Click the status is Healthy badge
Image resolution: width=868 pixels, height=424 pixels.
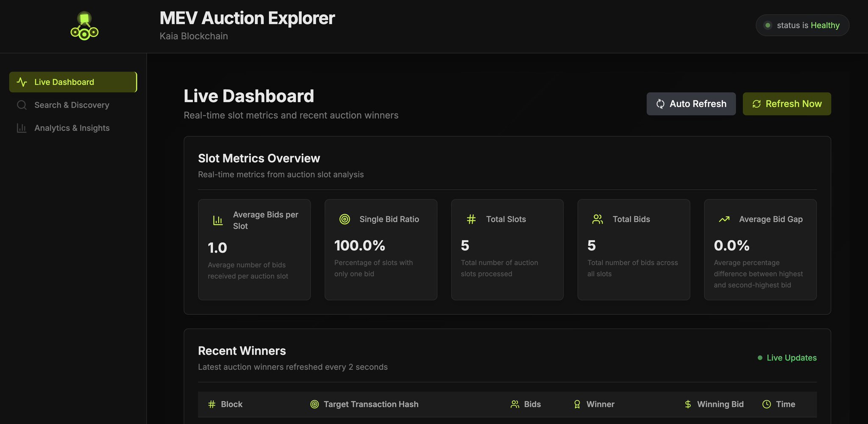tap(802, 25)
